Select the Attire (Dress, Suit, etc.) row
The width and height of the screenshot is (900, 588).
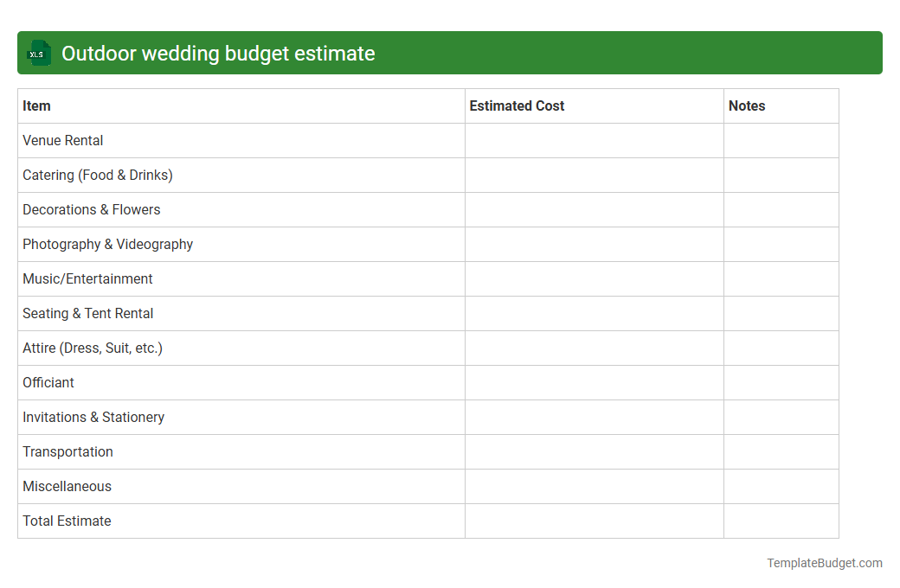tap(93, 348)
